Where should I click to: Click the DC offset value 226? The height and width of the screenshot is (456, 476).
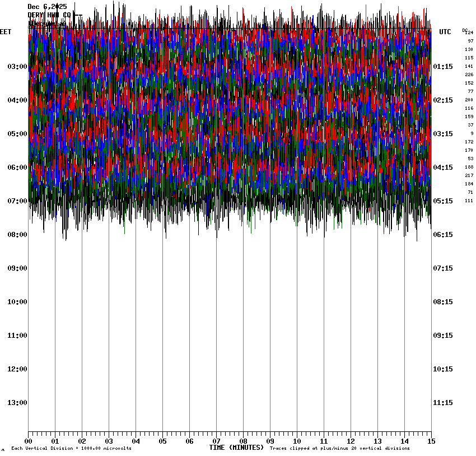point(469,75)
